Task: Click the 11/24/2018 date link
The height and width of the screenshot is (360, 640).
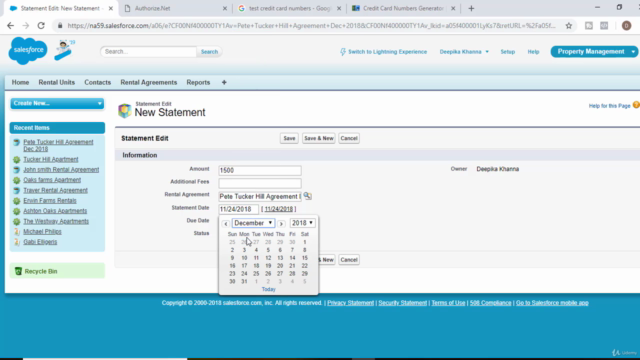Action: point(279,209)
